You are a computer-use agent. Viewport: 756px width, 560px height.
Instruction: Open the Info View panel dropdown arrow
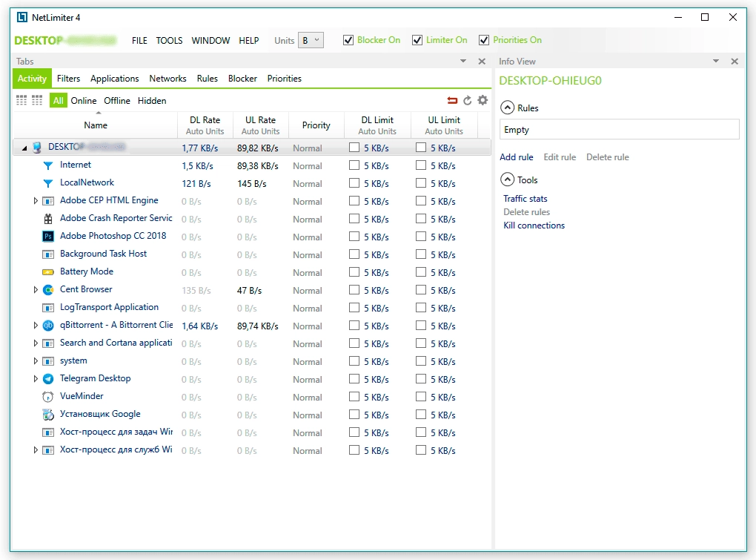tap(716, 62)
